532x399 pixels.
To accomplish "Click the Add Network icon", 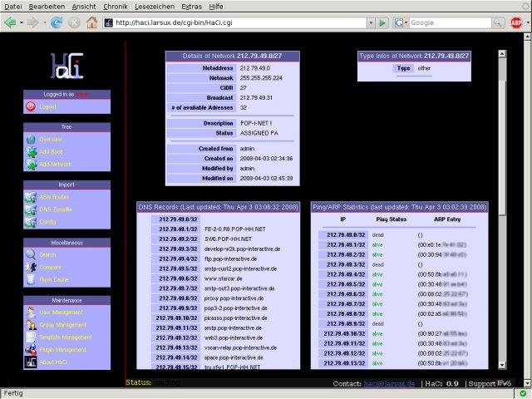I will pos(32,165).
